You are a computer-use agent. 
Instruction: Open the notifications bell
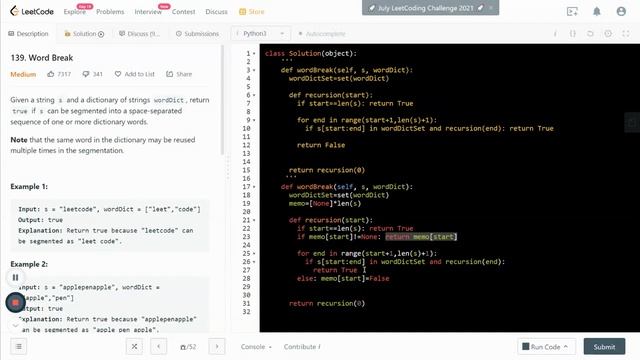(597, 11)
